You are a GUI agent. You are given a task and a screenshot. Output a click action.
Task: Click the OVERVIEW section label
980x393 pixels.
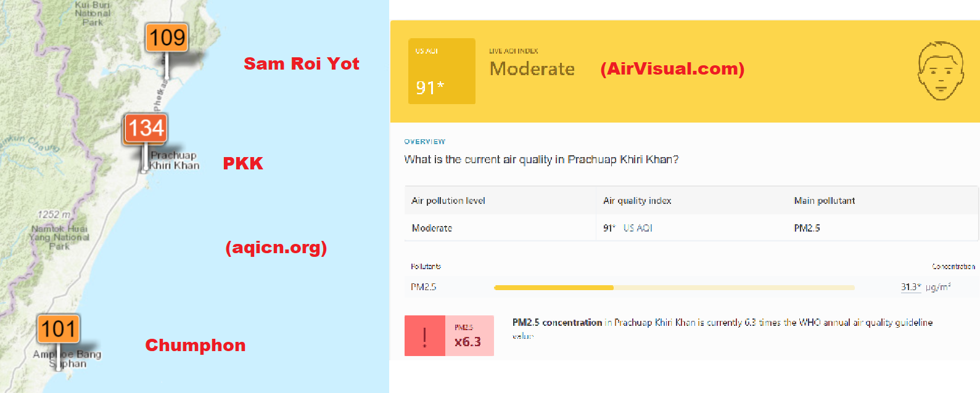425,142
